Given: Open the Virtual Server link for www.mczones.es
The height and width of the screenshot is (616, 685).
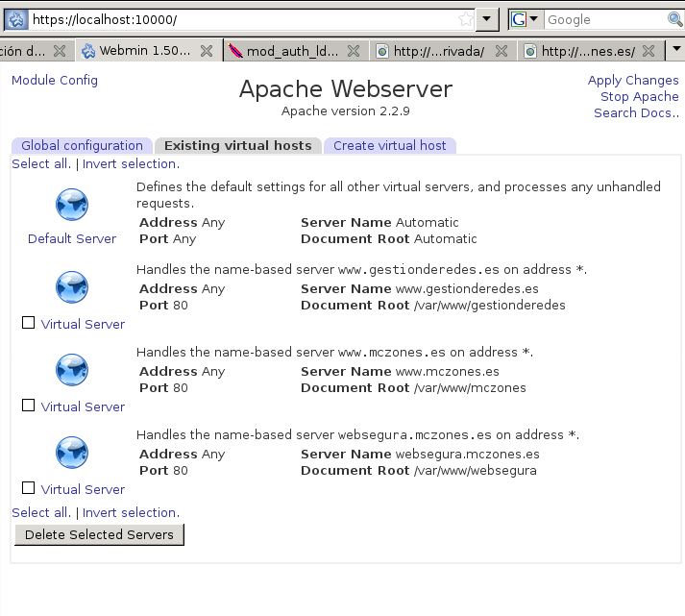Looking at the screenshot, I should pyautogui.click(x=83, y=407).
